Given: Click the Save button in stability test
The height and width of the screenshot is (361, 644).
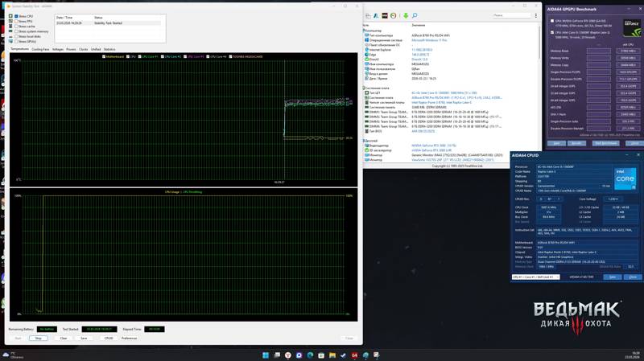Looking at the screenshot, I should [x=84, y=338].
